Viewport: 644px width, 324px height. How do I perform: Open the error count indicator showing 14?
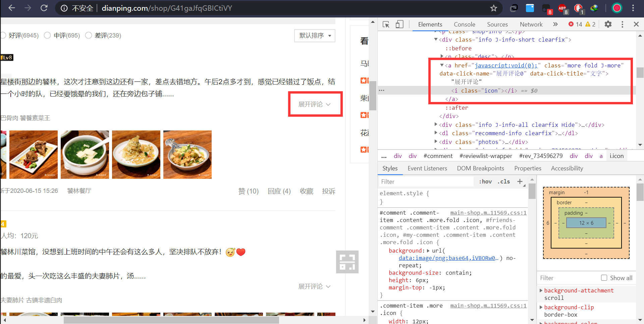pos(575,24)
